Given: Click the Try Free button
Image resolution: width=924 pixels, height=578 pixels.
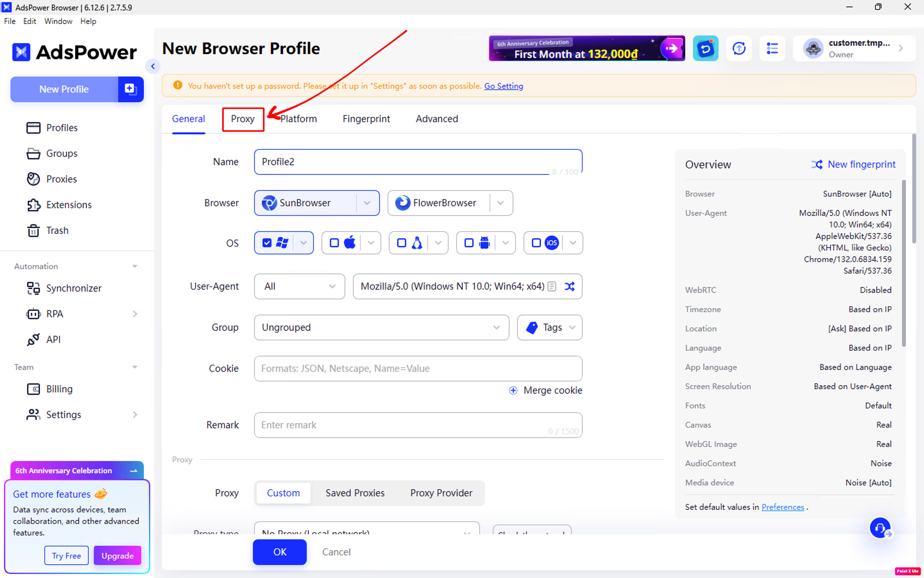Looking at the screenshot, I should [66, 556].
